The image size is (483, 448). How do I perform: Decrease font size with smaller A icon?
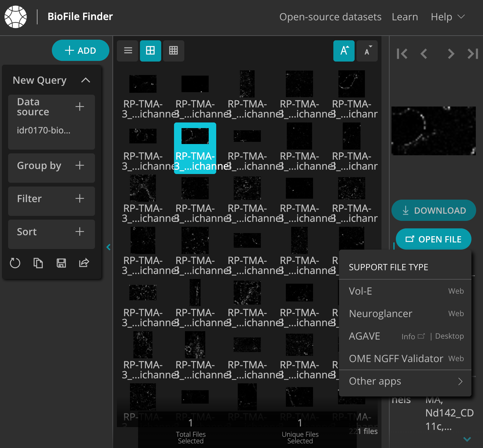pyautogui.click(x=367, y=51)
